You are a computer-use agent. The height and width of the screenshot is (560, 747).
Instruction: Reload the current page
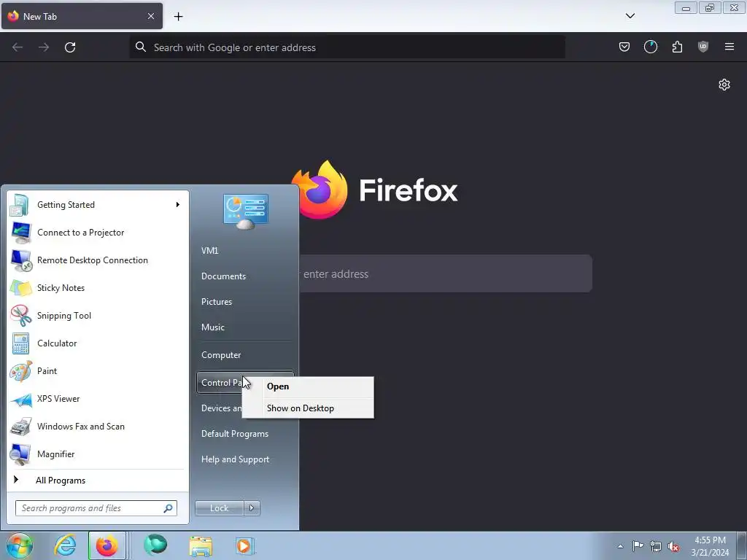70,47
